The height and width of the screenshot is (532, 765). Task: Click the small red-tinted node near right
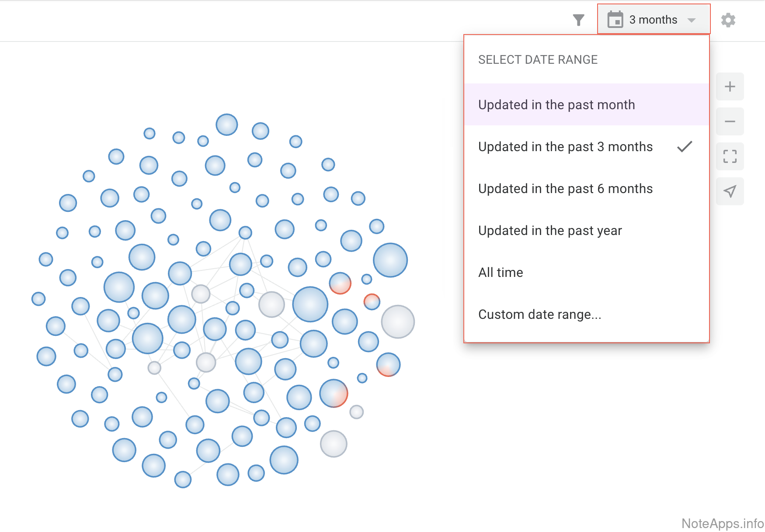pos(372,301)
